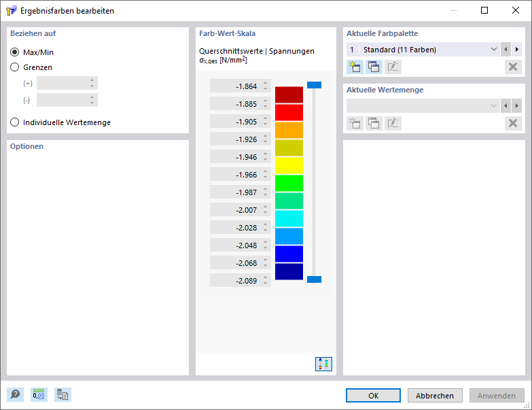Click the -1.946 value field
Screen dimensions: 532x410
[x=241, y=157]
